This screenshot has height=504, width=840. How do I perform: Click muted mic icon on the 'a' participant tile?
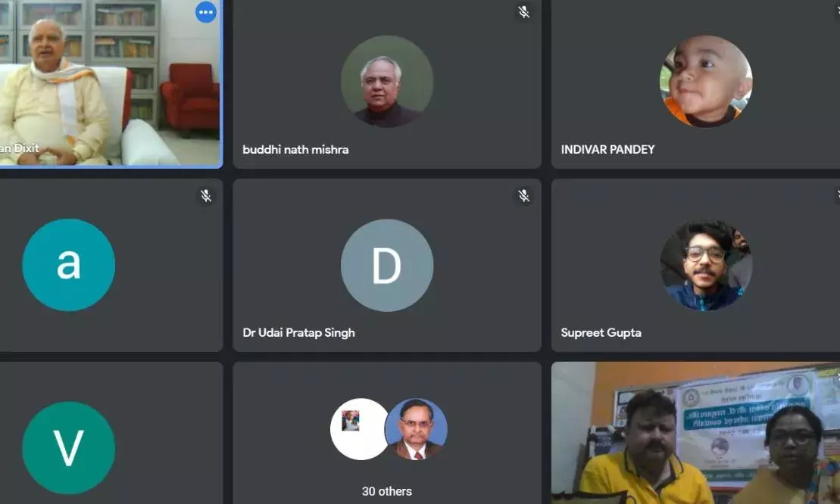pos(206,196)
